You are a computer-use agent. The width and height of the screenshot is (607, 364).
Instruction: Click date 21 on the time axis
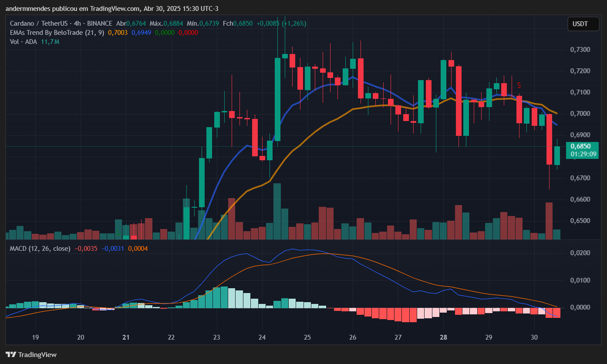point(126,337)
